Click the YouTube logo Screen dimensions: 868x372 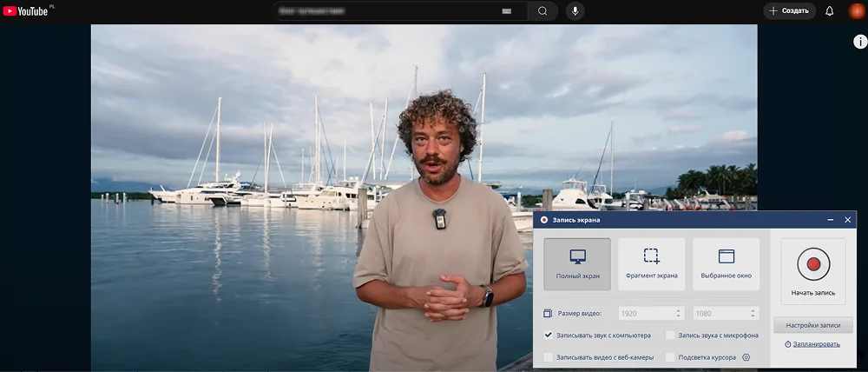coord(26,11)
